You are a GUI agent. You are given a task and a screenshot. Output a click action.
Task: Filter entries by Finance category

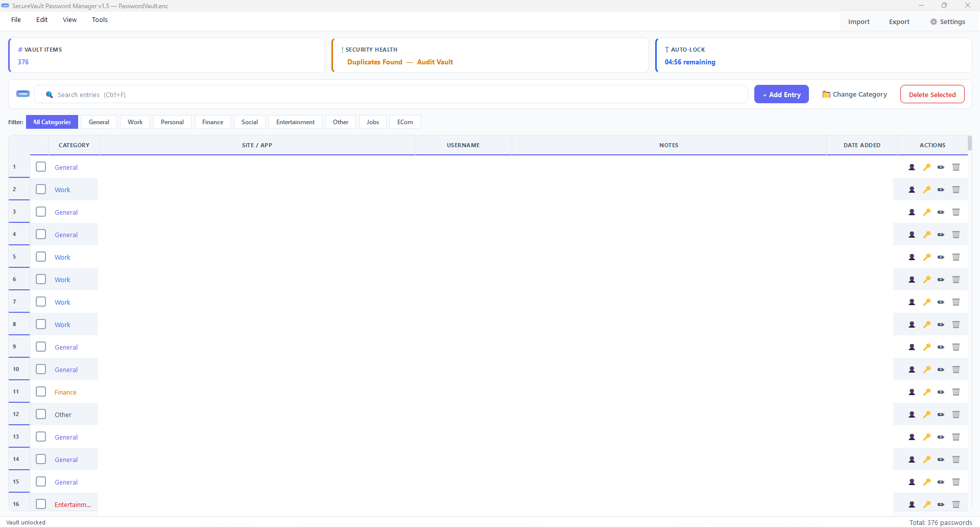tap(212, 122)
